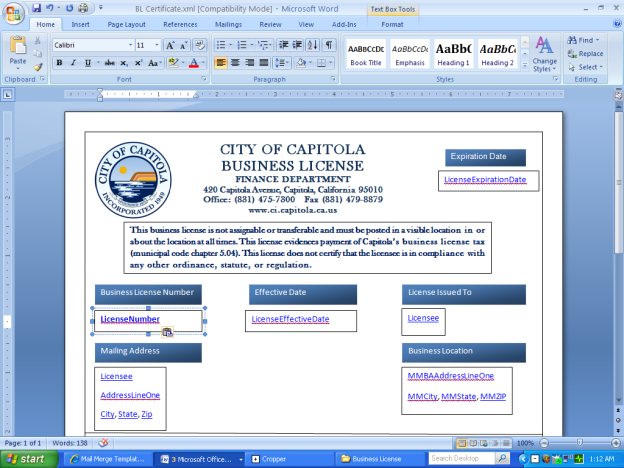Click the Save icon in quick access toolbar
624x468 pixels.
[x=37, y=7]
